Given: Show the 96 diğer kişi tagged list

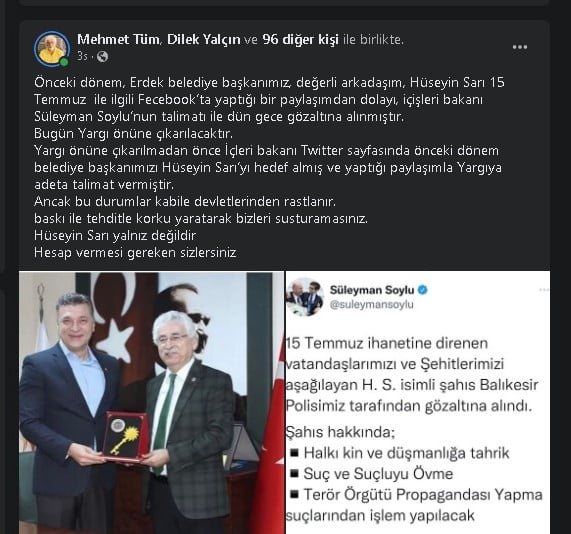Looking at the screenshot, I should pyautogui.click(x=300, y=39).
